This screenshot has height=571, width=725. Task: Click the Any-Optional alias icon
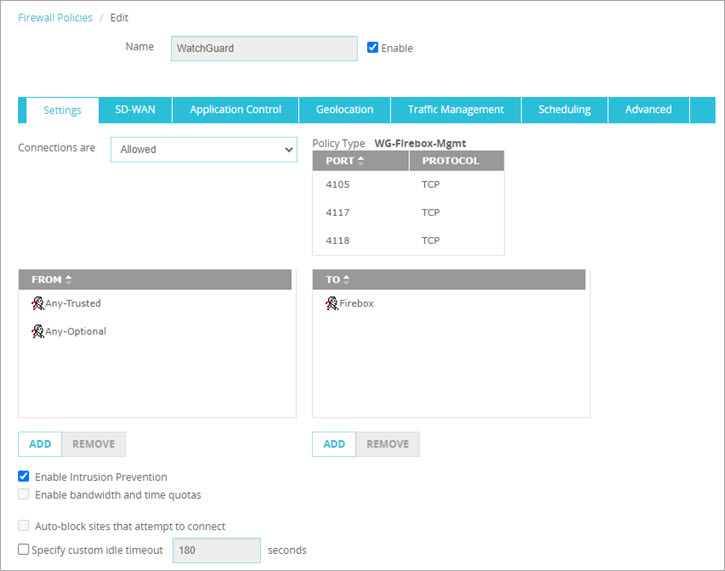point(38,331)
